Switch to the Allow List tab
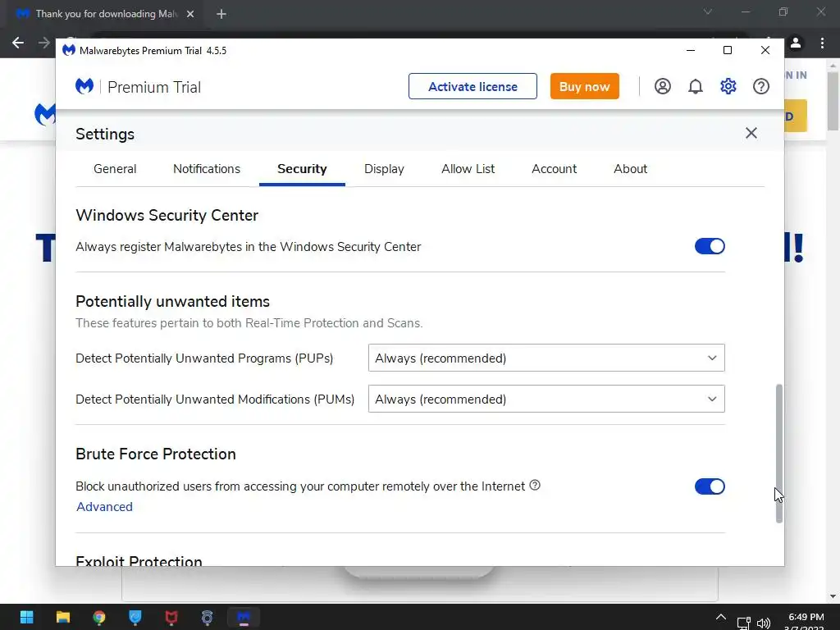840x630 pixels. [468, 169]
